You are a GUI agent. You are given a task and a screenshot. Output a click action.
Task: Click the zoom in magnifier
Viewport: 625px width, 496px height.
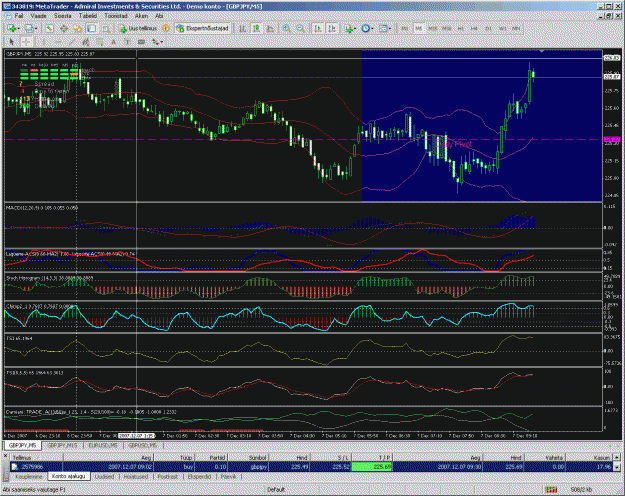click(287, 28)
